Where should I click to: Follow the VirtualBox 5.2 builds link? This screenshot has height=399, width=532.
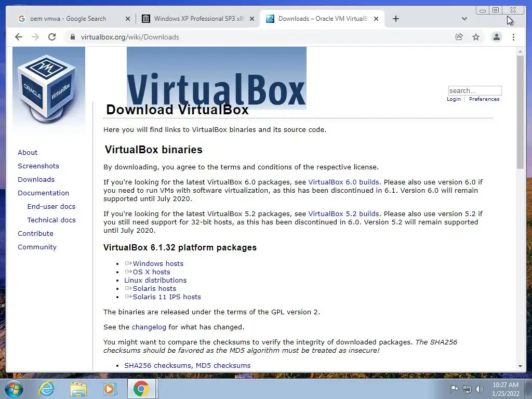pyautogui.click(x=343, y=214)
